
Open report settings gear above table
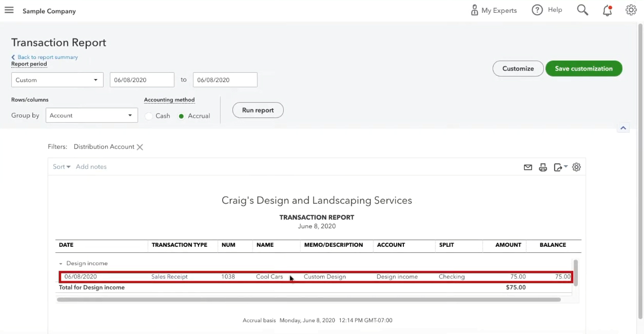click(576, 167)
